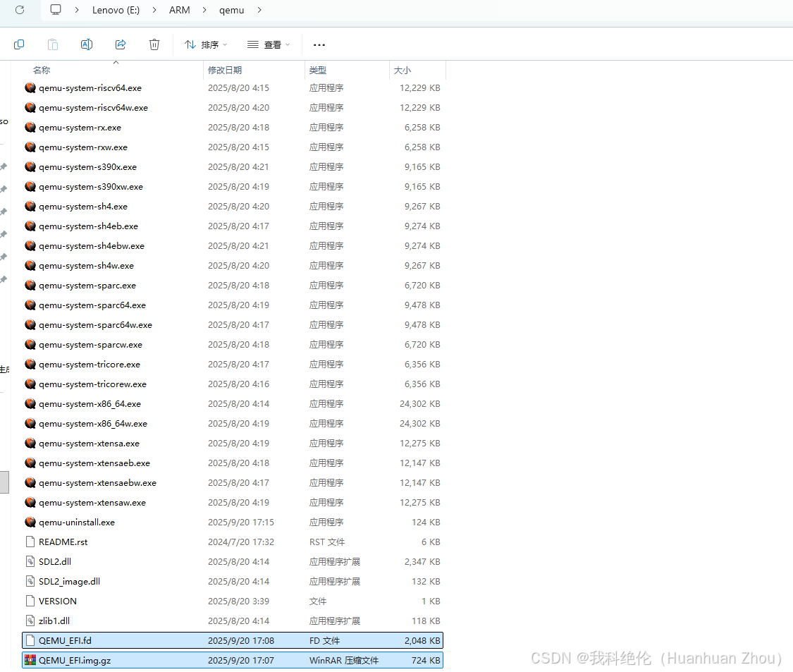Expand chevron after qemu breadcrumb
The width and height of the screenshot is (793, 672).
259,10
